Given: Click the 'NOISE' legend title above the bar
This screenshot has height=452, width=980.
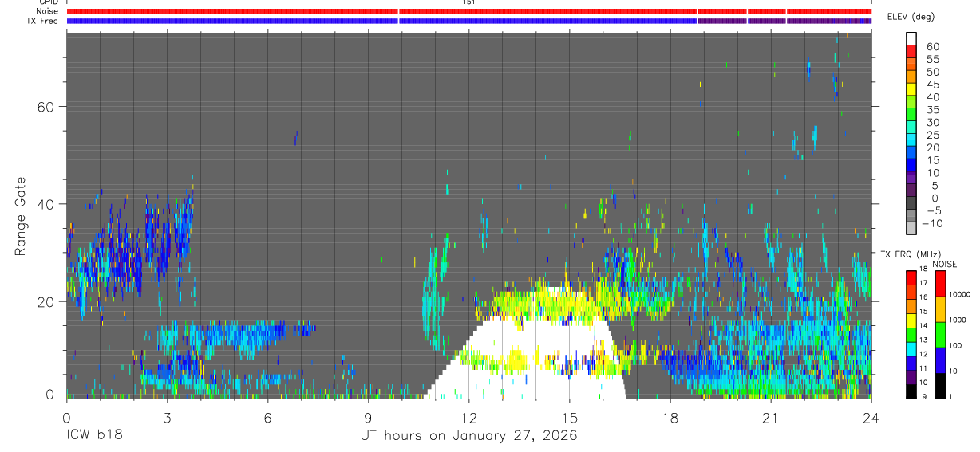Looking at the screenshot, I should pyautogui.click(x=945, y=264).
